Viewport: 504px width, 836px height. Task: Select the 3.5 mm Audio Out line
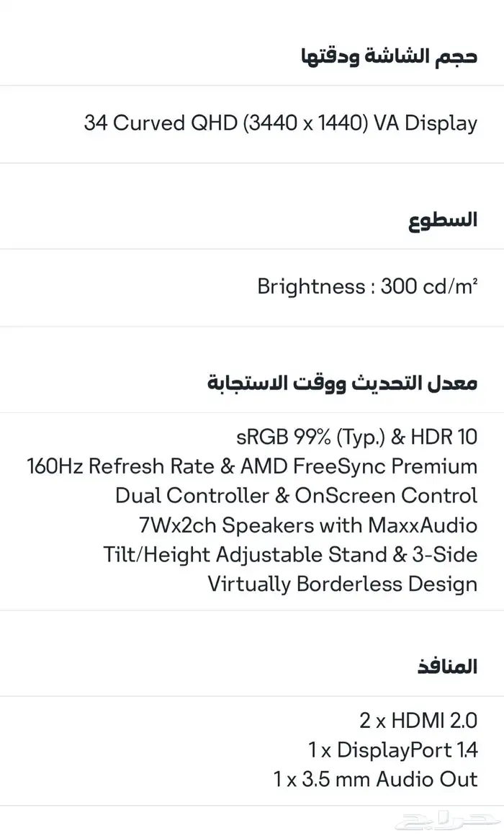(376, 779)
